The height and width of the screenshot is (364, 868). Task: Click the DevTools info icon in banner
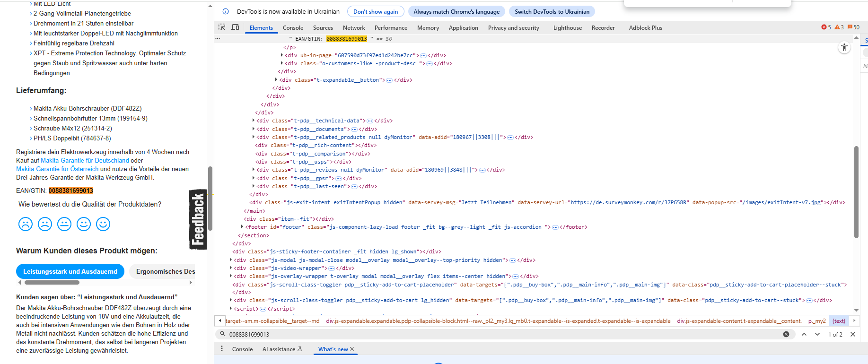(226, 11)
